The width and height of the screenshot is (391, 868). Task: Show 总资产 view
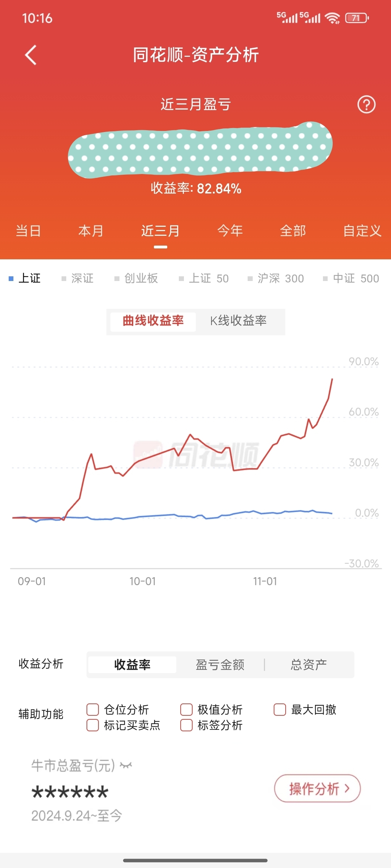[x=309, y=665]
